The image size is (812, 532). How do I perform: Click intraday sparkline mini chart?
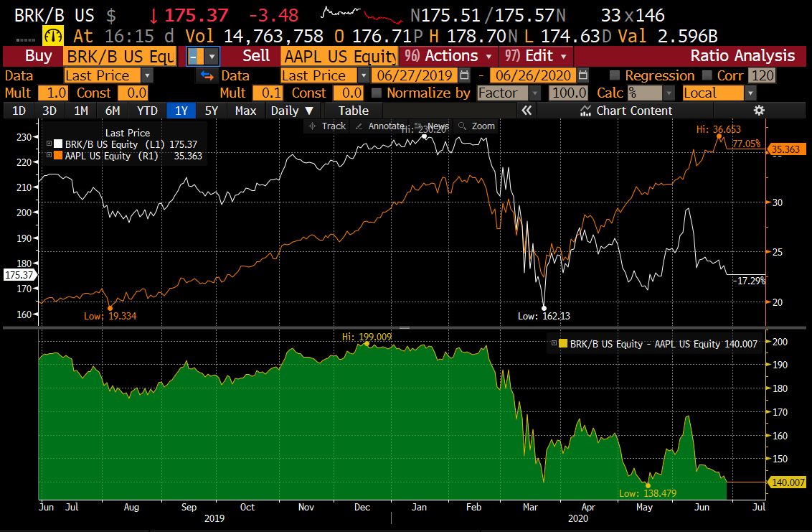coord(362,14)
